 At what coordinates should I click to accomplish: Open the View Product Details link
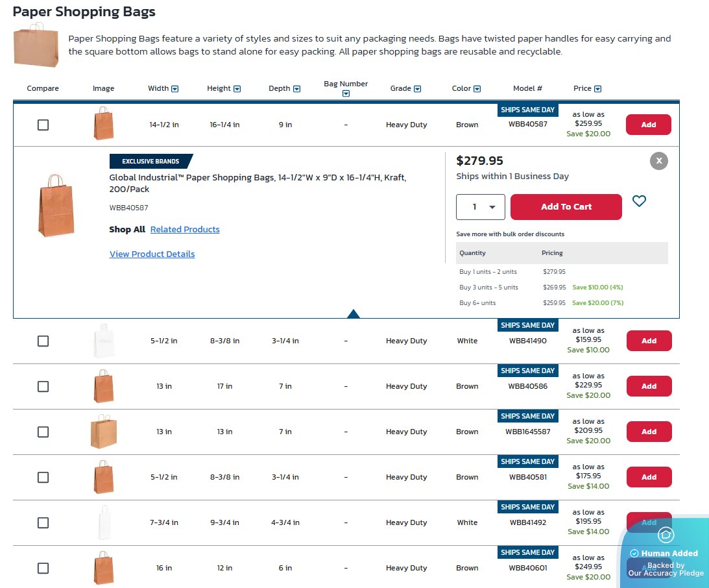point(152,254)
